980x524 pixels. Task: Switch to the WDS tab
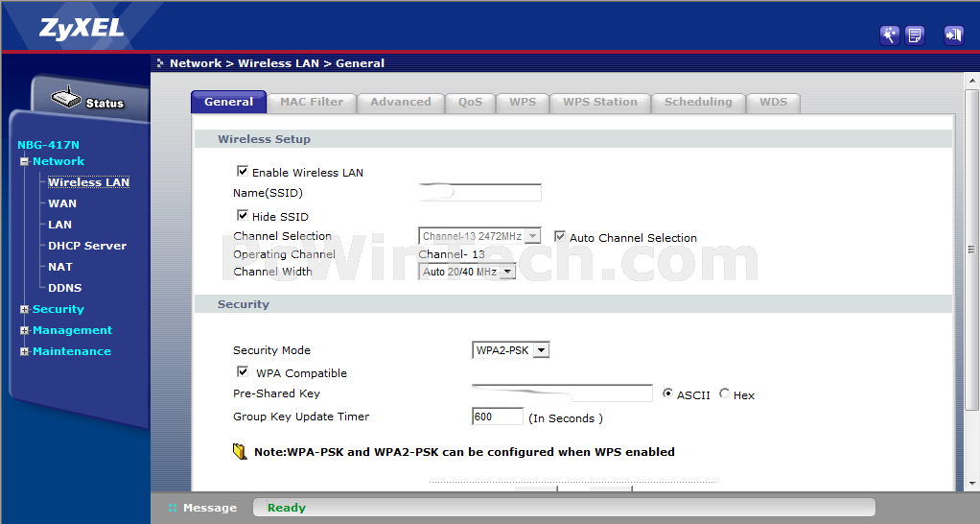coord(773,103)
